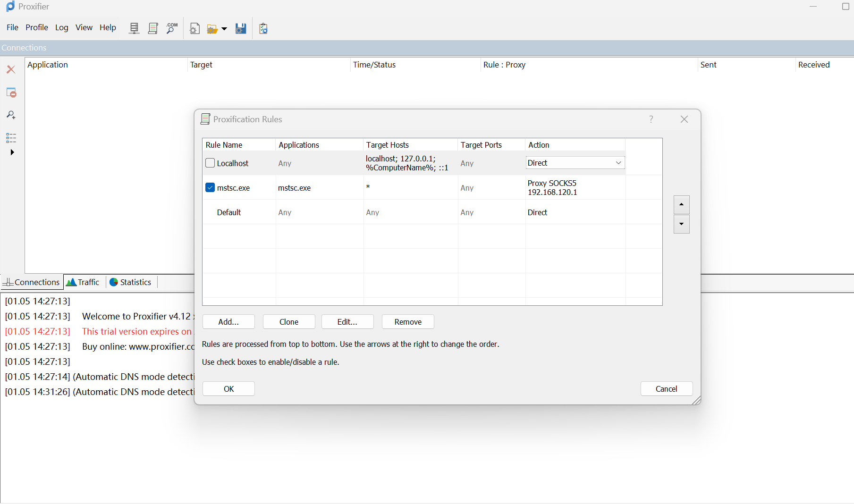Click the Sent column header

tap(747, 65)
